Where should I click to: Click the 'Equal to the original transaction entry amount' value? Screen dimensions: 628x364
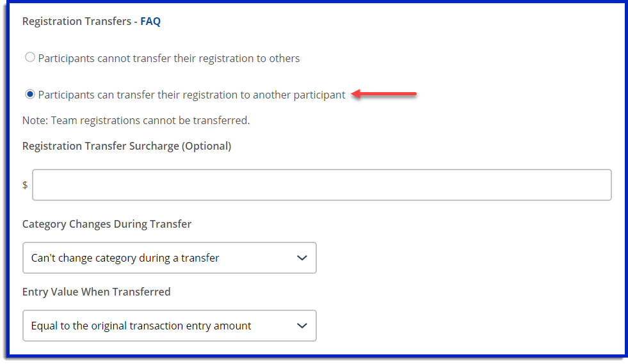tap(141, 326)
